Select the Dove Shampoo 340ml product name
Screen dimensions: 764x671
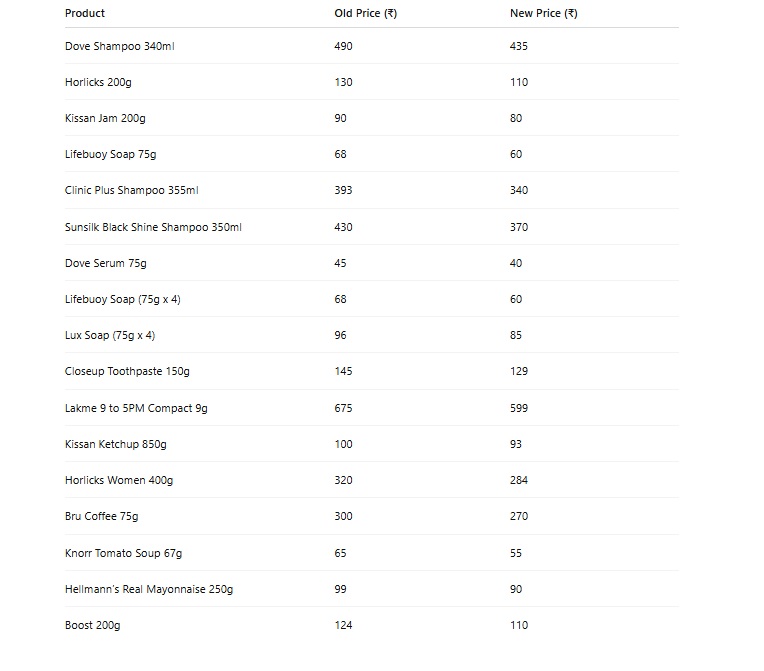(x=120, y=46)
